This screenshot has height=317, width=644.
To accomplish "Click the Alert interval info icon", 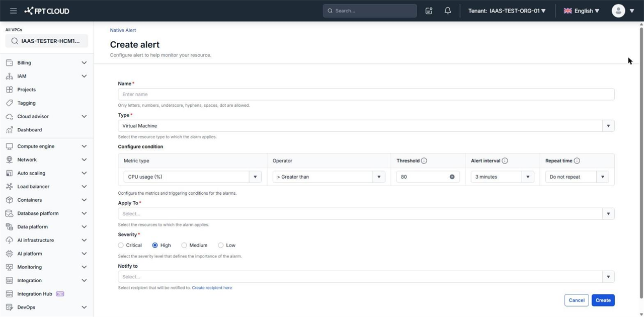I will pyautogui.click(x=505, y=161).
